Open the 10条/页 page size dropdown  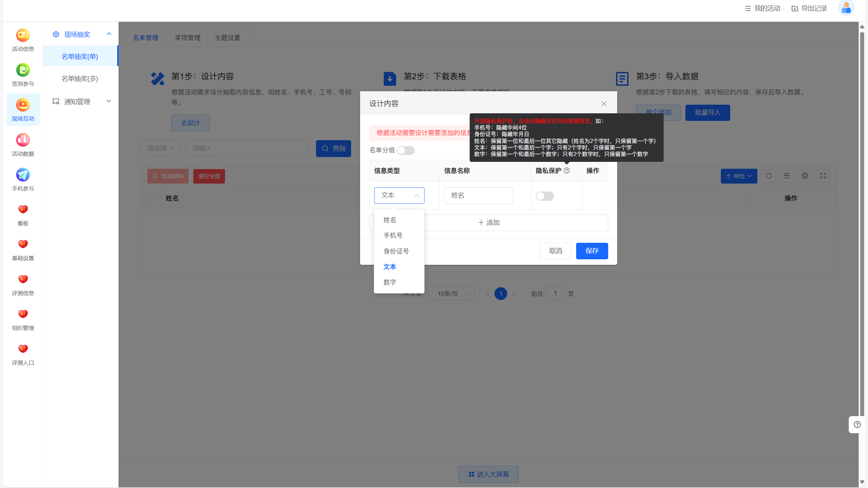pos(451,294)
